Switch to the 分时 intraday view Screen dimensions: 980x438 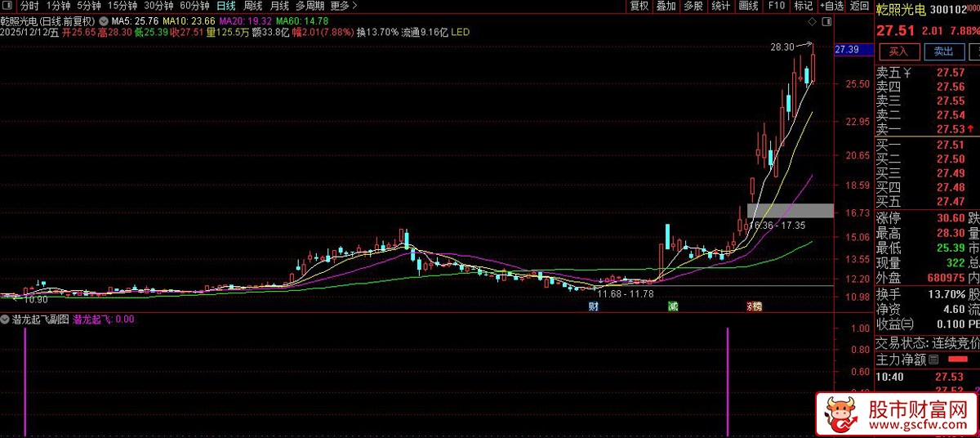point(29,6)
